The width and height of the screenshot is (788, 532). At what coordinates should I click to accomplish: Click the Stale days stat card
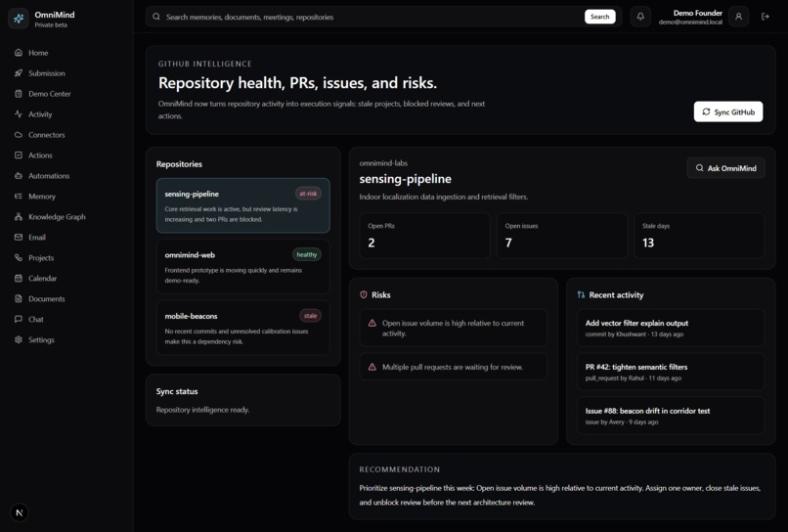[699, 236]
